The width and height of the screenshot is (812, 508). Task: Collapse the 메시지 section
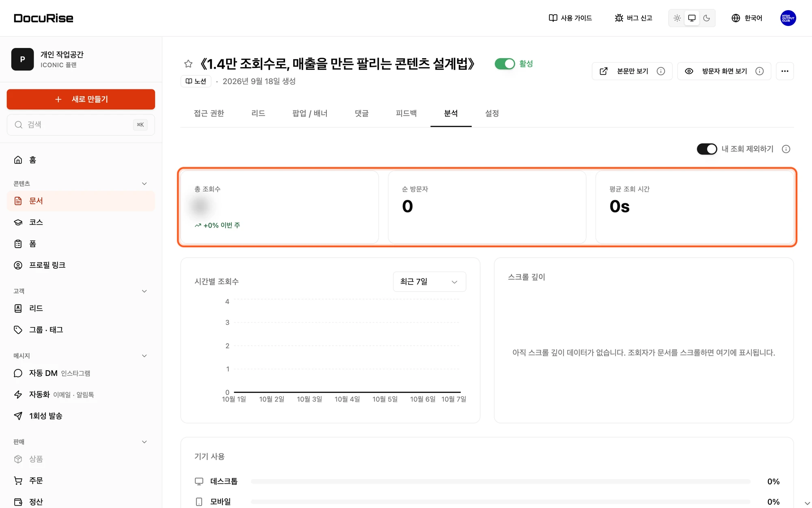point(144,356)
